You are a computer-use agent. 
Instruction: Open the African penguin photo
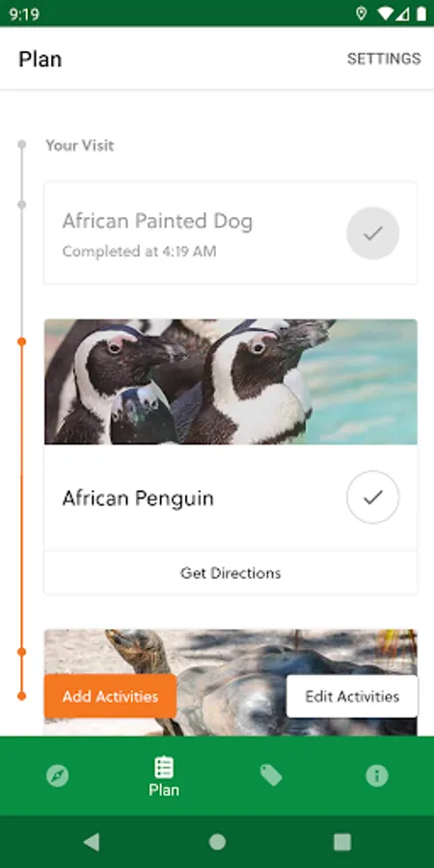pos(231,381)
